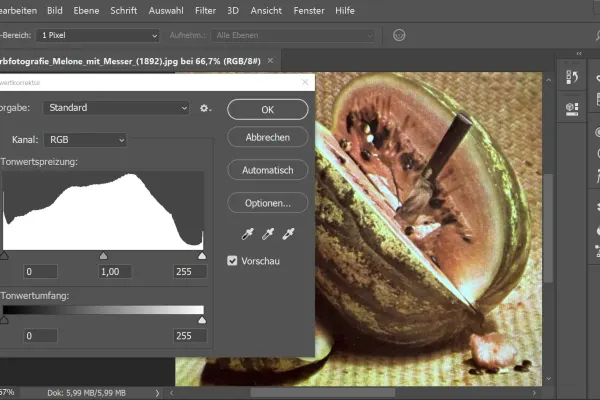Click the Dok: 5,99 MB/5,99 MB status text
The width and height of the screenshot is (600, 400).
[x=86, y=393]
